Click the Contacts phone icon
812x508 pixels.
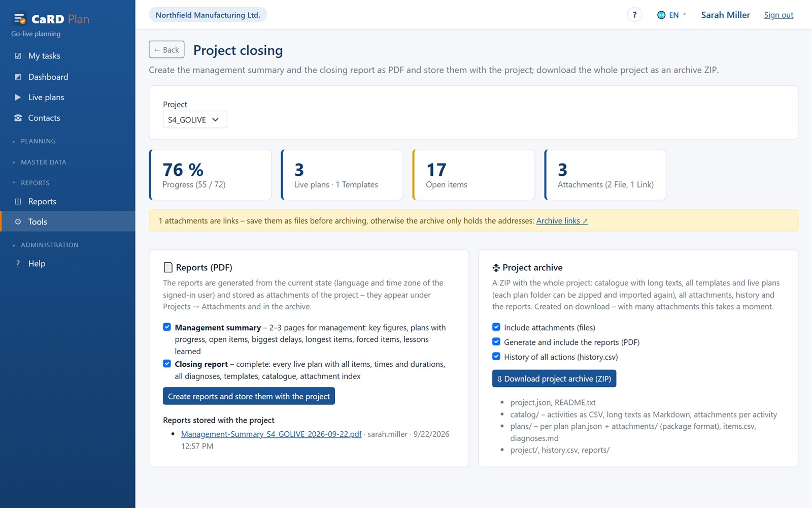[18, 118]
